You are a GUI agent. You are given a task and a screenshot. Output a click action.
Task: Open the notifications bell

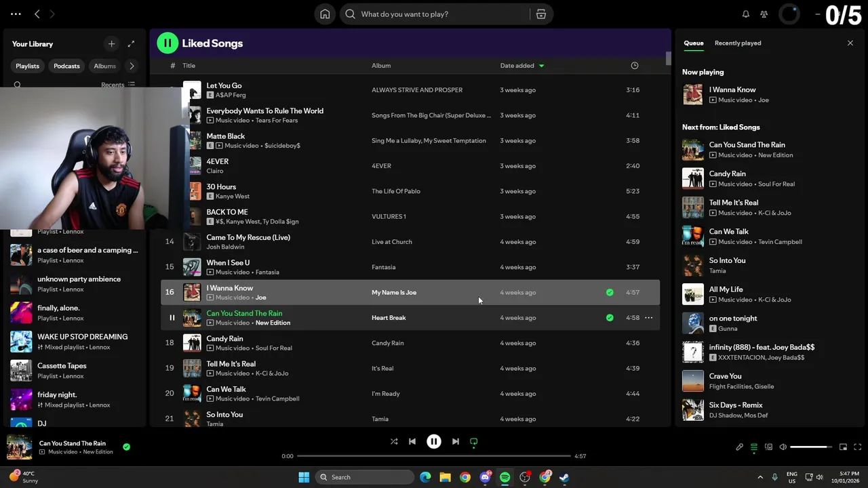746,14
